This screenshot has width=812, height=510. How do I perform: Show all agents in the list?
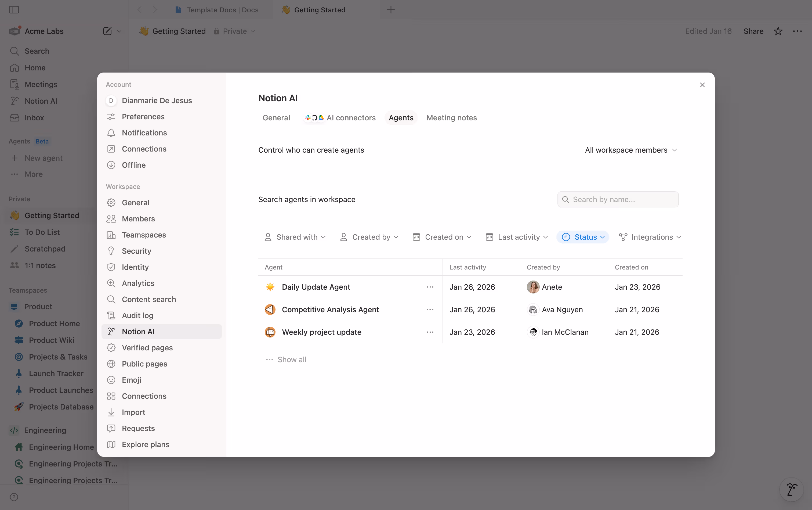pos(292,359)
